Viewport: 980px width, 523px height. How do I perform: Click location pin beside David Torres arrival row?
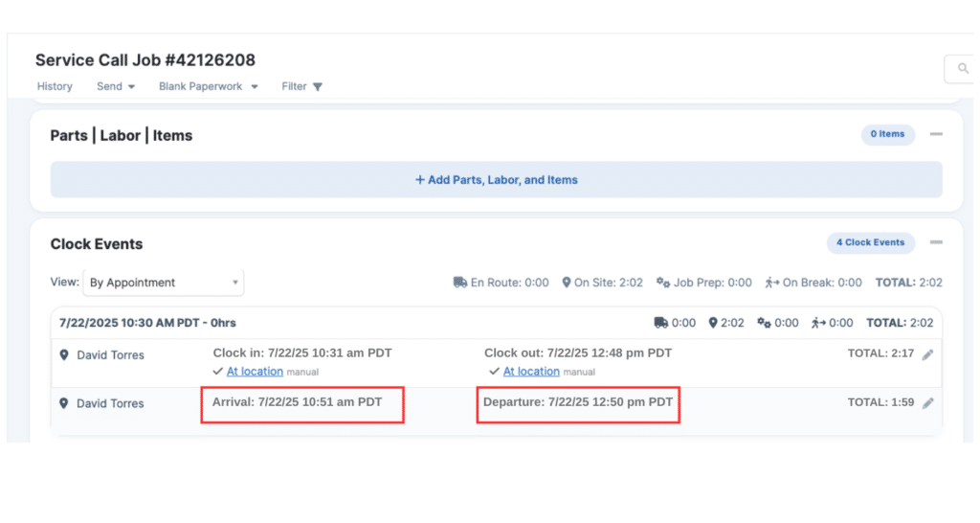pos(64,404)
